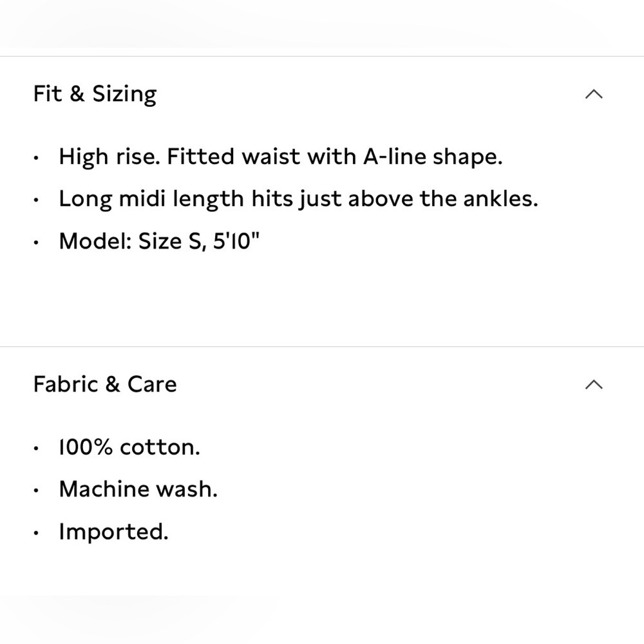Click the bullet beside Long midi length

36,200
